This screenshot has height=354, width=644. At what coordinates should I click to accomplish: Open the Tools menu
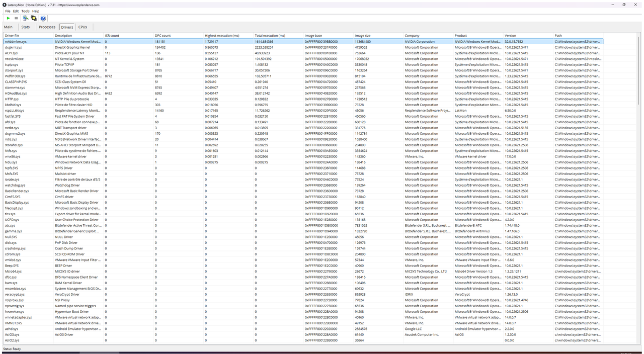pos(25,11)
